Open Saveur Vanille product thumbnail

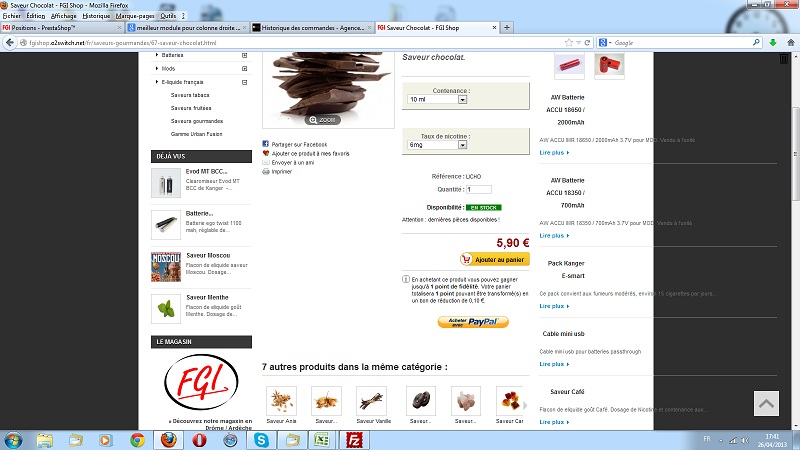point(371,401)
